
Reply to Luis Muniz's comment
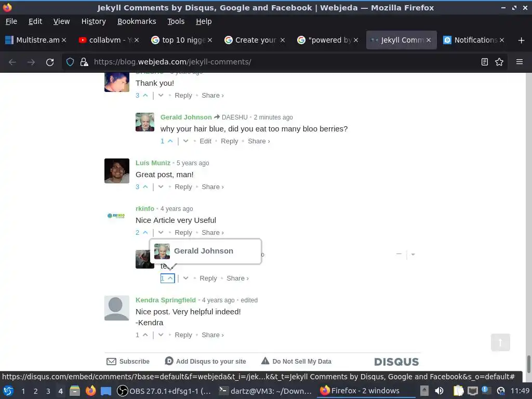pyautogui.click(x=183, y=187)
